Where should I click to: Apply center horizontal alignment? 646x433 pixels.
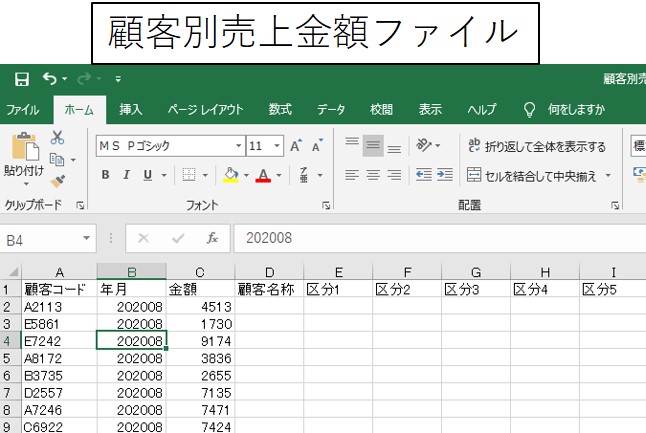[x=373, y=175]
